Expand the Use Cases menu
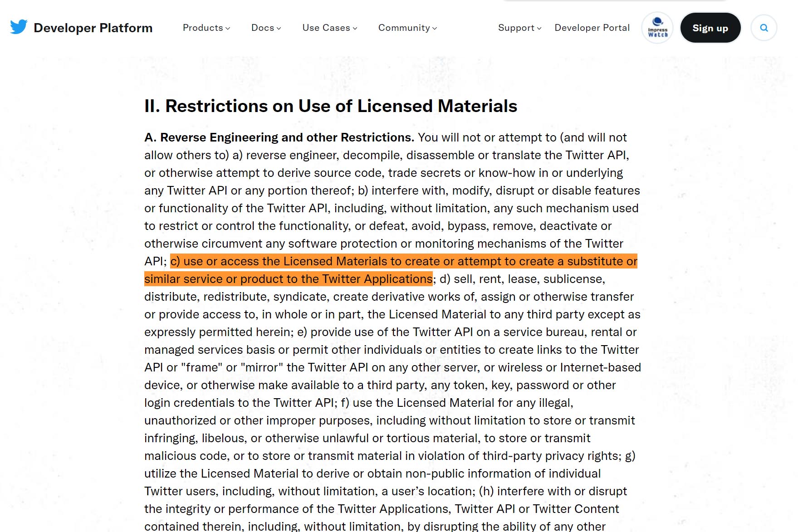The image size is (798, 532). (329, 28)
